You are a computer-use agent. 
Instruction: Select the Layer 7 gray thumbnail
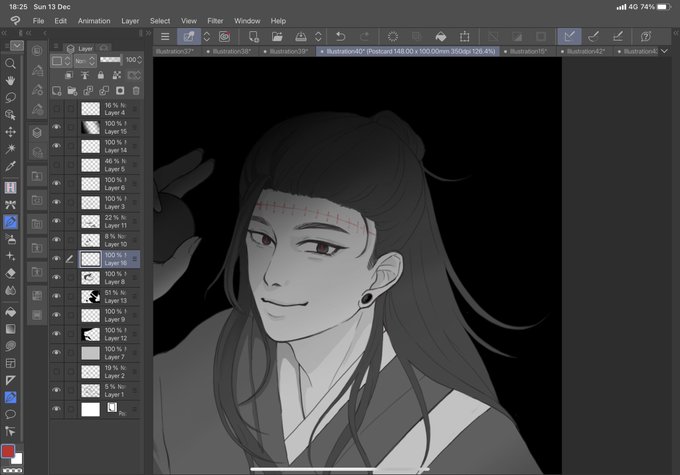tap(91, 353)
